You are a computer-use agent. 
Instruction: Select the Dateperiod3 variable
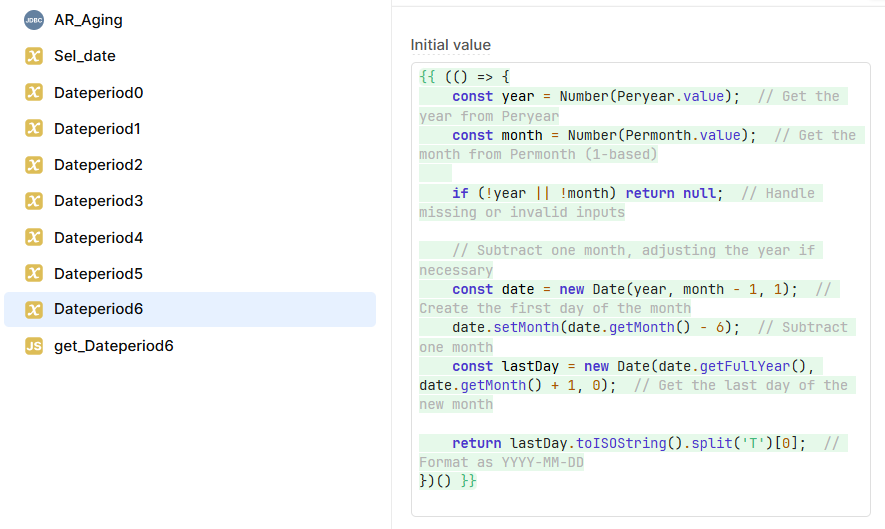(x=190, y=200)
